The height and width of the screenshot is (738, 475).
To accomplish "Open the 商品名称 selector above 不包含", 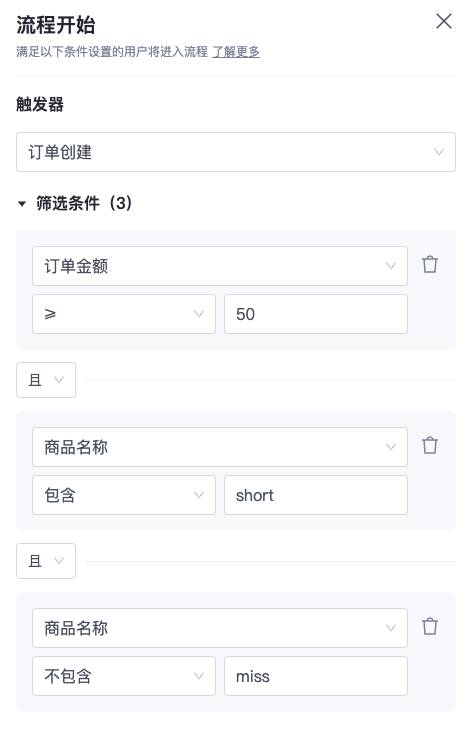I will pyautogui.click(x=220, y=628).
